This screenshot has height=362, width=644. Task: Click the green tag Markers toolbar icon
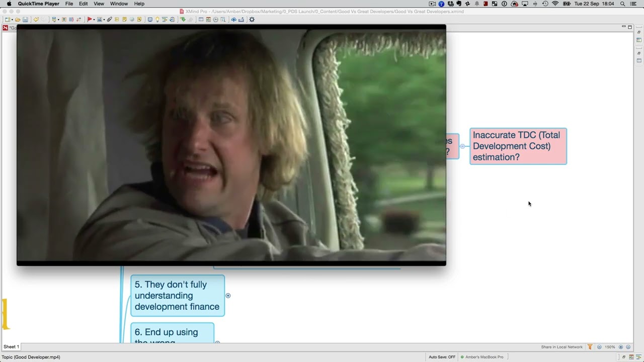point(183,20)
